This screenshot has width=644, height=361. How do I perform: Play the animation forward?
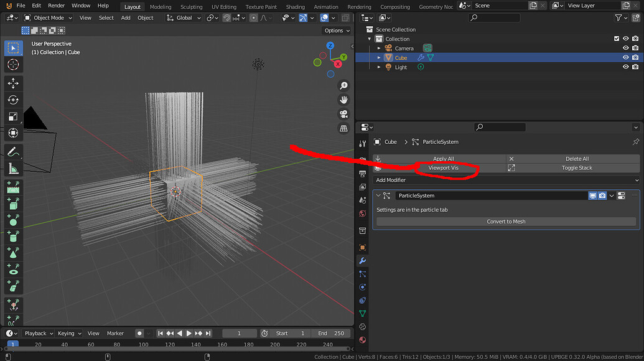tap(189, 333)
